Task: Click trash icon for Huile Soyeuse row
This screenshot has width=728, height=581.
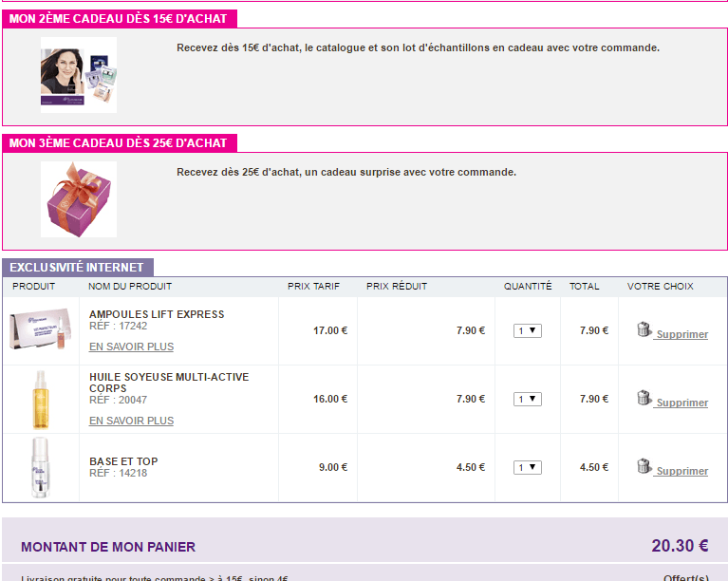Action: (x=644, y=398)
